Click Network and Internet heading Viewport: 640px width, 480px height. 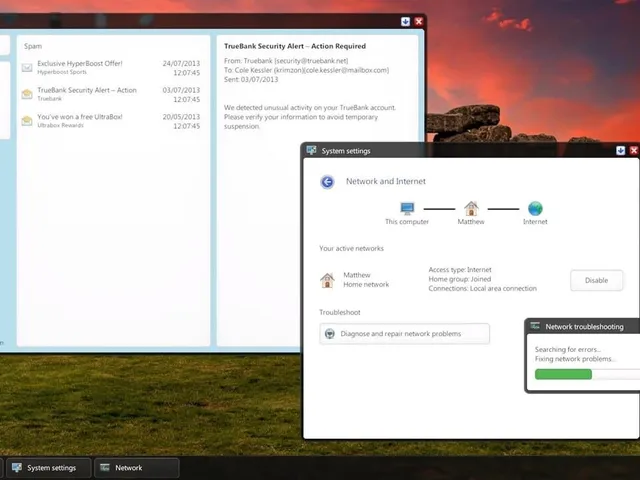[x=386, y=181]
